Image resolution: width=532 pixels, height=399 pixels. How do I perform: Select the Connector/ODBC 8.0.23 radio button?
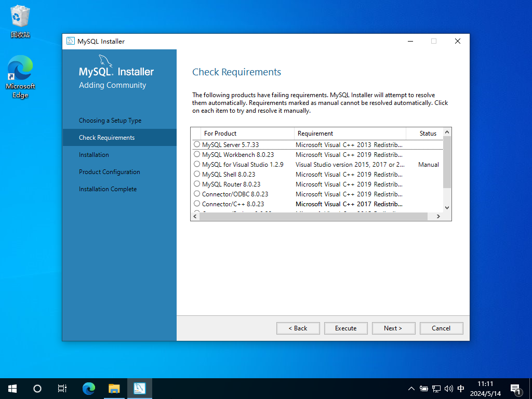click(197, 194)
